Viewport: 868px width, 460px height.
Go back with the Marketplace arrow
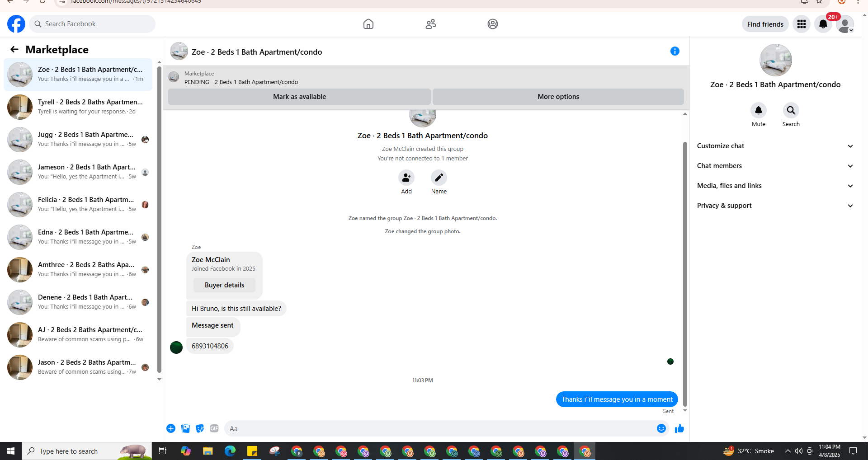14,49
